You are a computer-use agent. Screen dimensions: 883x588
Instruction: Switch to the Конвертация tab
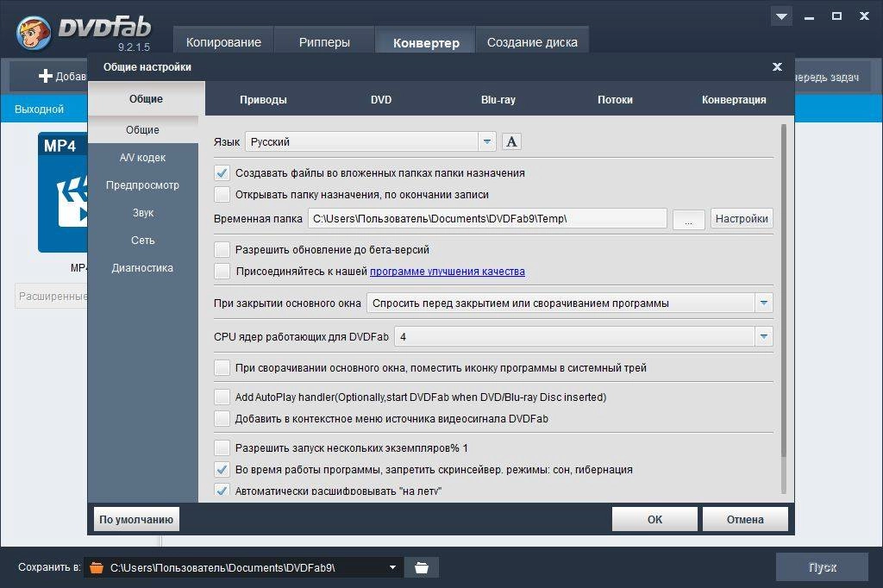tap(734, 100)
